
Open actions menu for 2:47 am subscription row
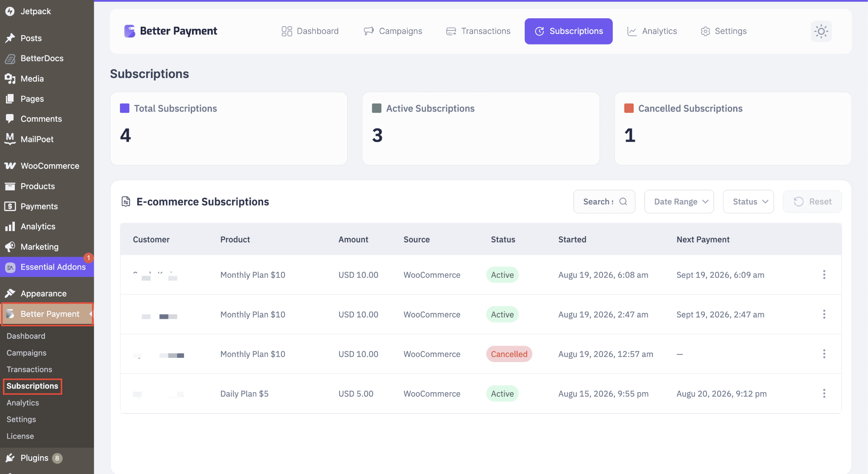click(x=824, y=314)
